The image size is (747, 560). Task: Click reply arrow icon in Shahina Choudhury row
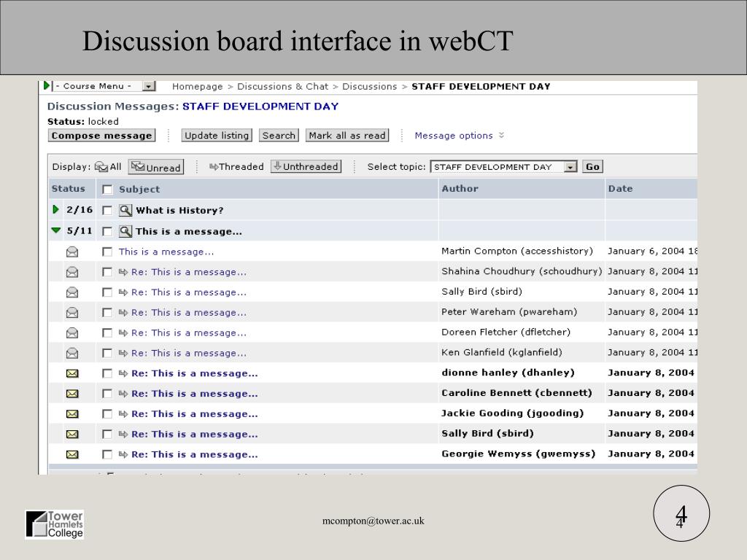[x=123, y=273]
